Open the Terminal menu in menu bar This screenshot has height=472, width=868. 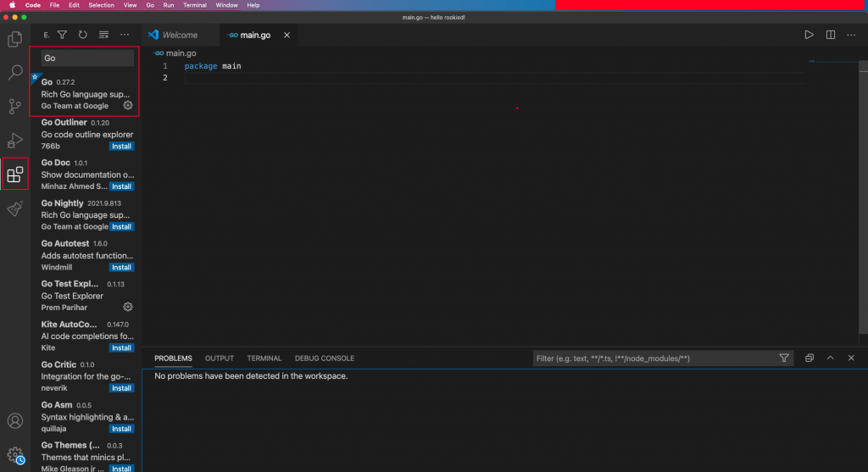click(x=195, y=5)
